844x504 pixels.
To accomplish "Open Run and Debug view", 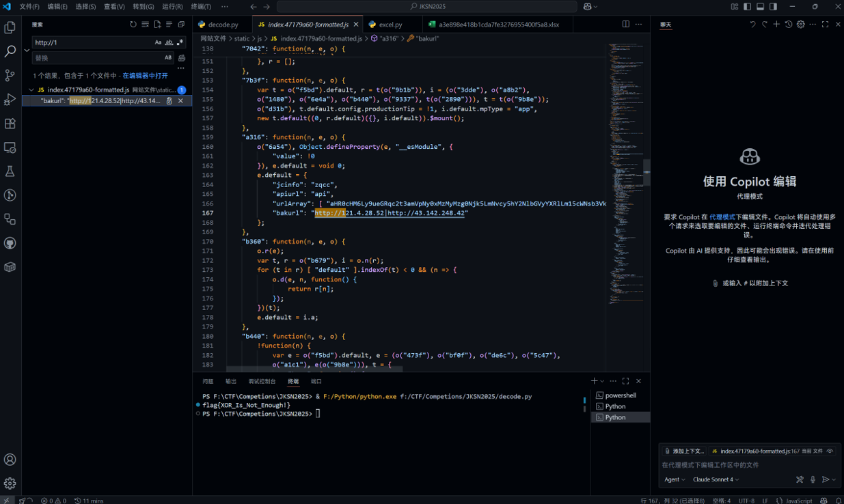I will 10,100.
